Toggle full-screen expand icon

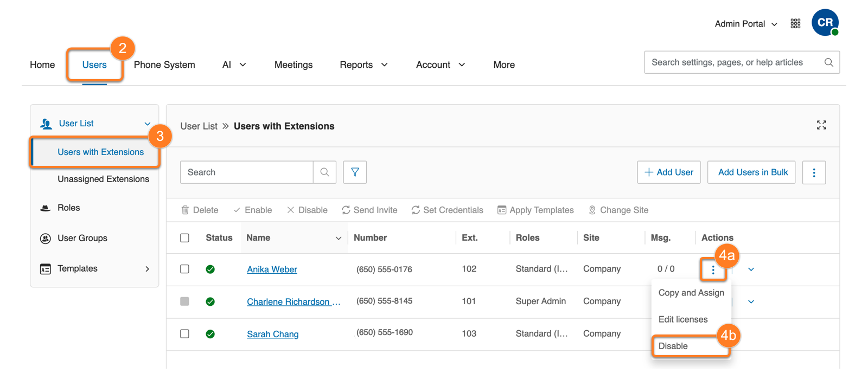point(821,125)
